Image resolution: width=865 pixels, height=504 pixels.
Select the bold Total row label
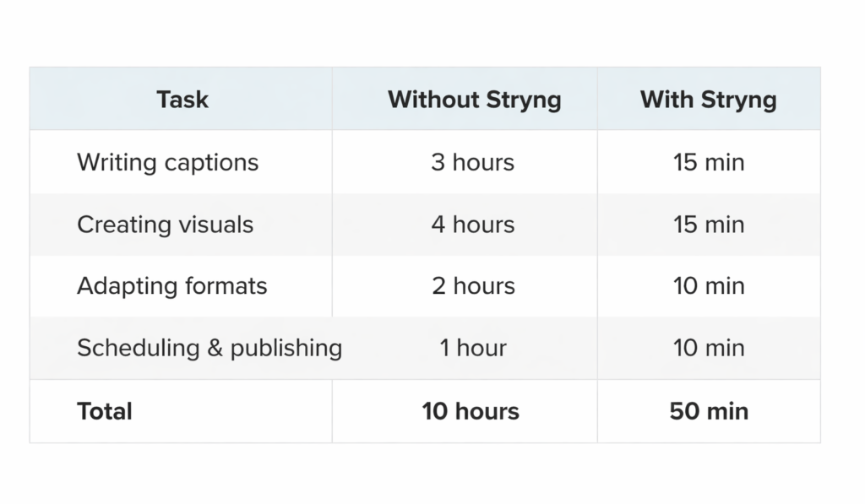tap(105, 411)
